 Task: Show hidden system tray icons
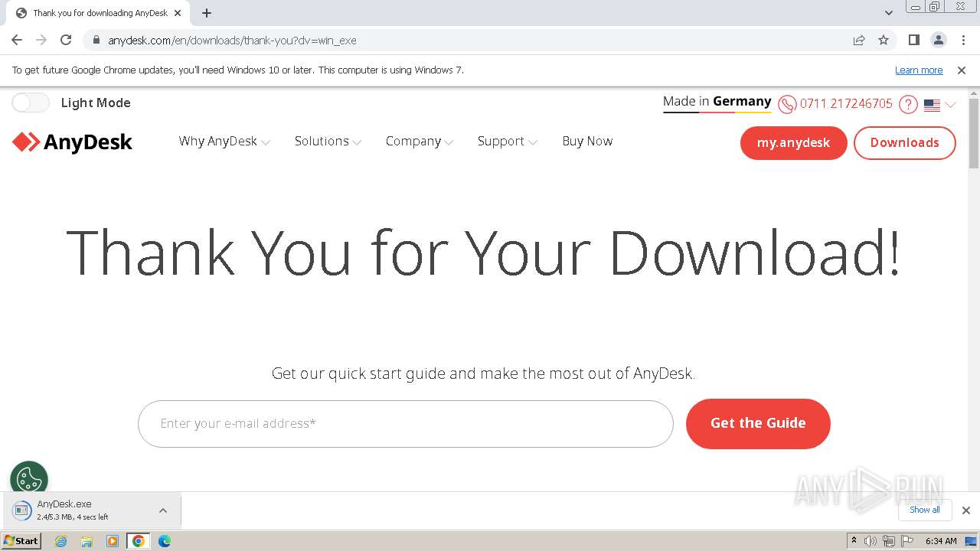tap(854, 541)
